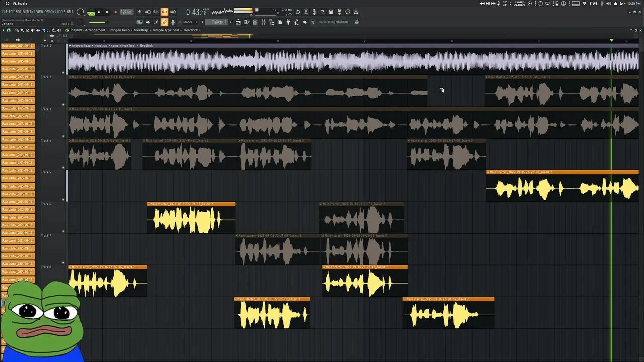Image resolution: width=644 pixels, height=362 pixels.
Task: Click Headlock breadcrumb in playlist title
Action: (191, 30)
